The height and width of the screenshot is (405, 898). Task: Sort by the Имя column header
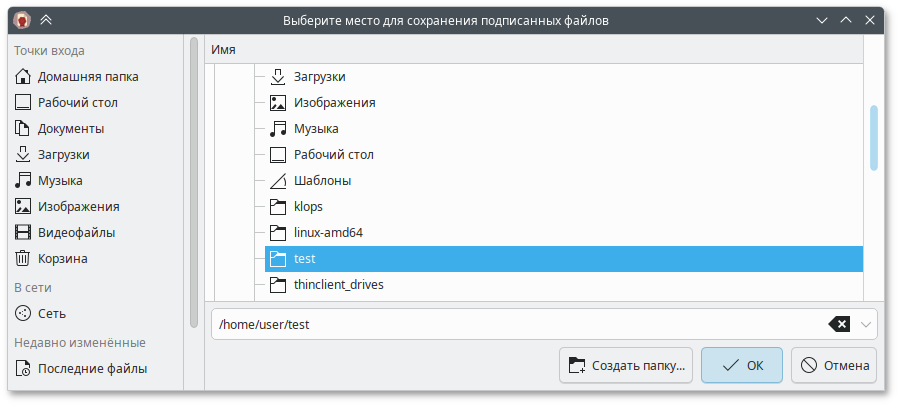(x=534, y=50)
